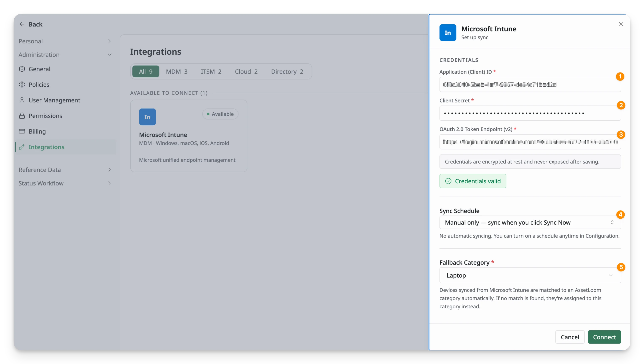
Task: Click the Billing card icon
Action: (x=22, y=131)
